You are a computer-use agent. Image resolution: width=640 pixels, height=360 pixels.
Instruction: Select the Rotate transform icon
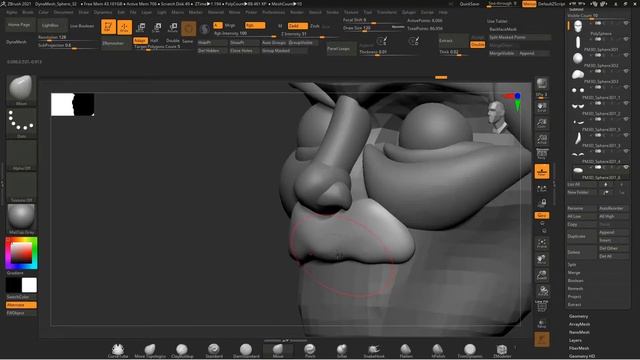coord(173,27)
